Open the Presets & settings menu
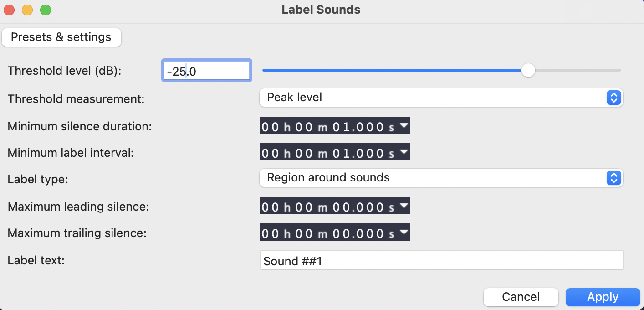 (x=61, y=37)
